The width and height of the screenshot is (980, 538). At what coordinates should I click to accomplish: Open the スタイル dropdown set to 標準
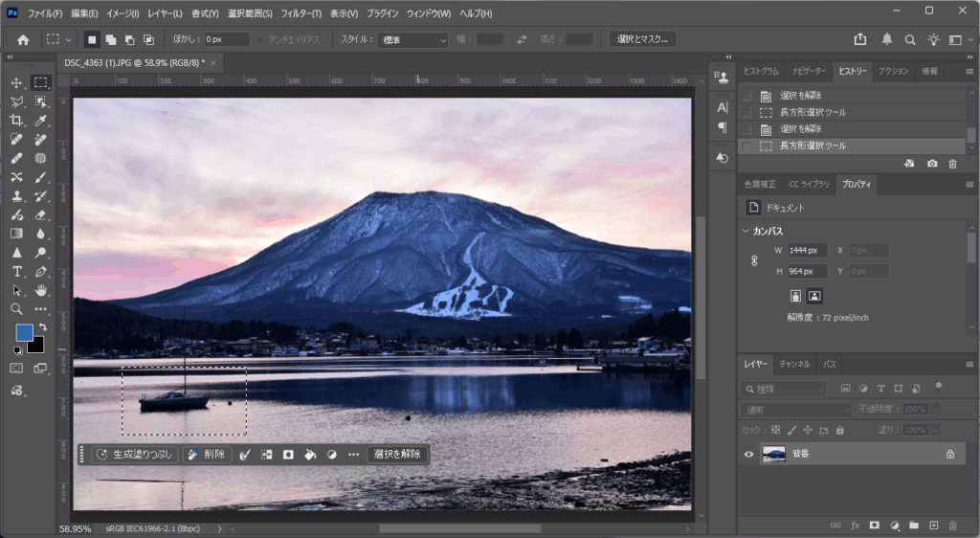click(413, 40)
